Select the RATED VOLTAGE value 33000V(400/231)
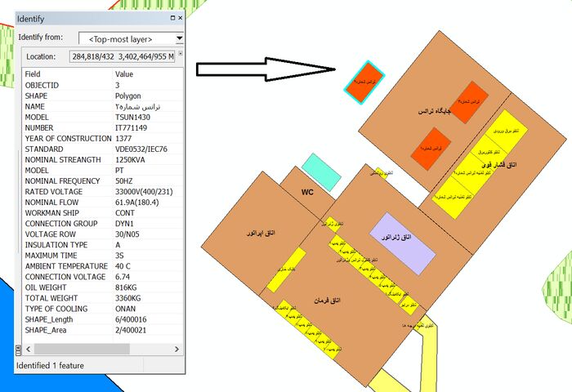This screenshot has width=572, height=392. tap(144, 191)
